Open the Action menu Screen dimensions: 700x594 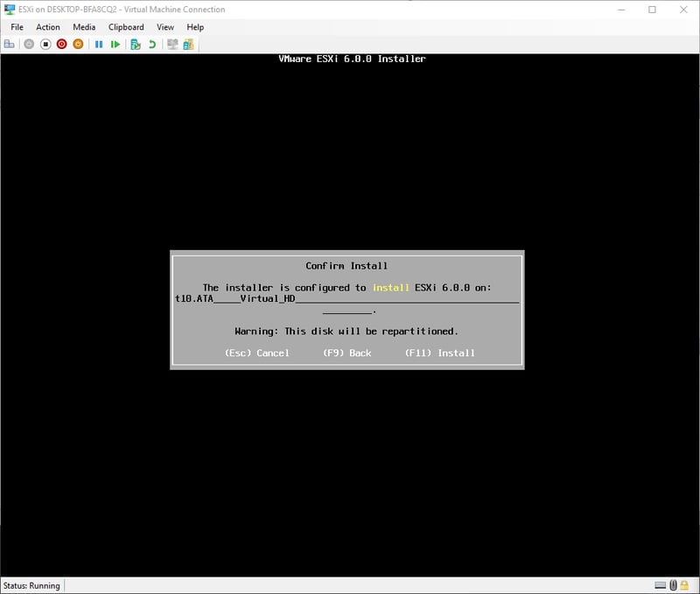(48, 27)
